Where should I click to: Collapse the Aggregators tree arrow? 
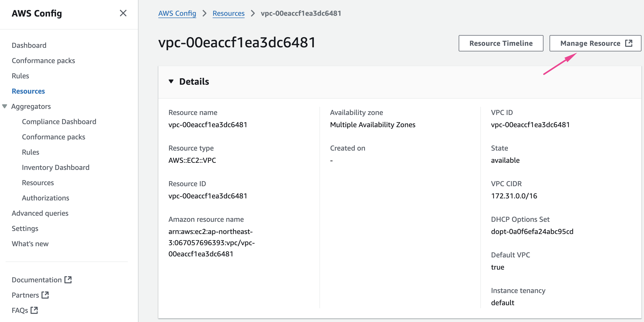point(5,106)
